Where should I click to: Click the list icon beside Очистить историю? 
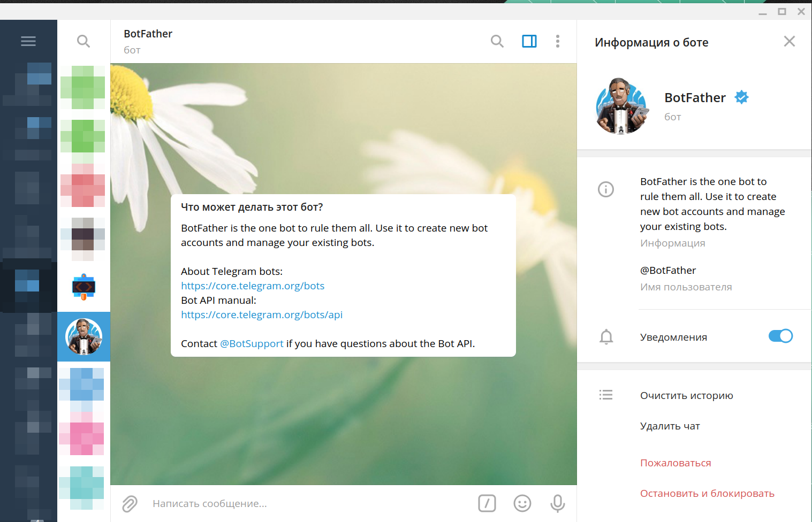pyautogui.click(x=606, y=395)
